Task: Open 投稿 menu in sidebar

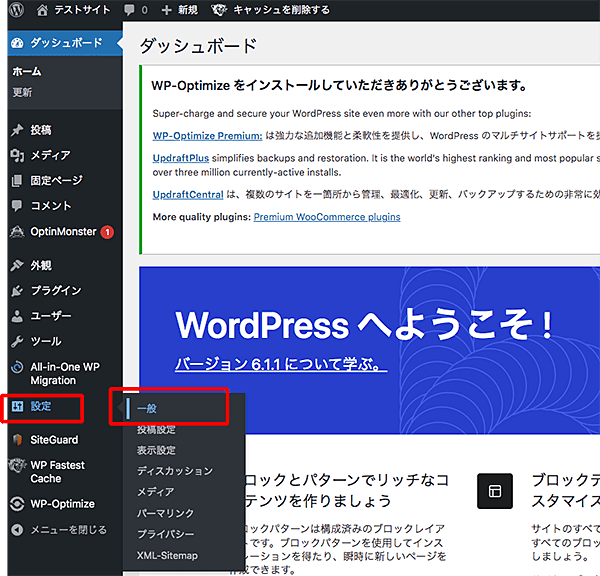Action: [41, 130]
